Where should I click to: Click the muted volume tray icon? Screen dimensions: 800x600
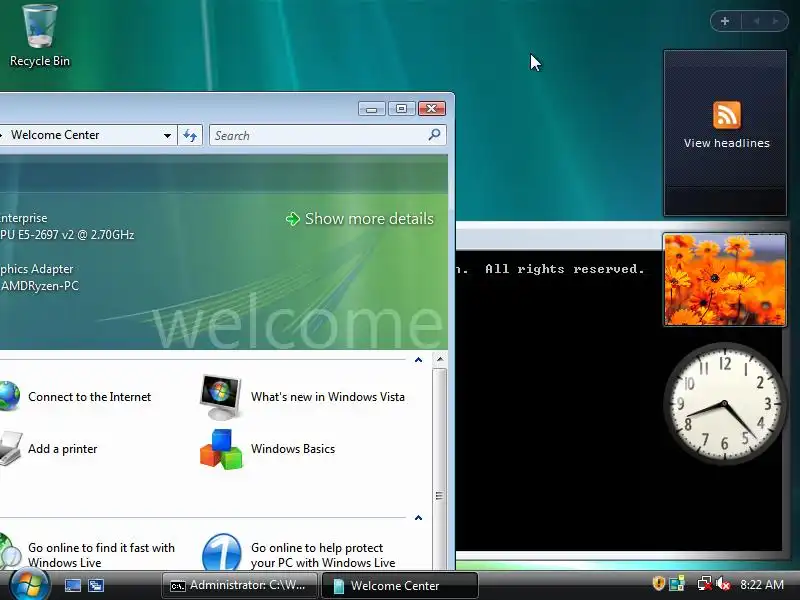[x=723, y=584]
